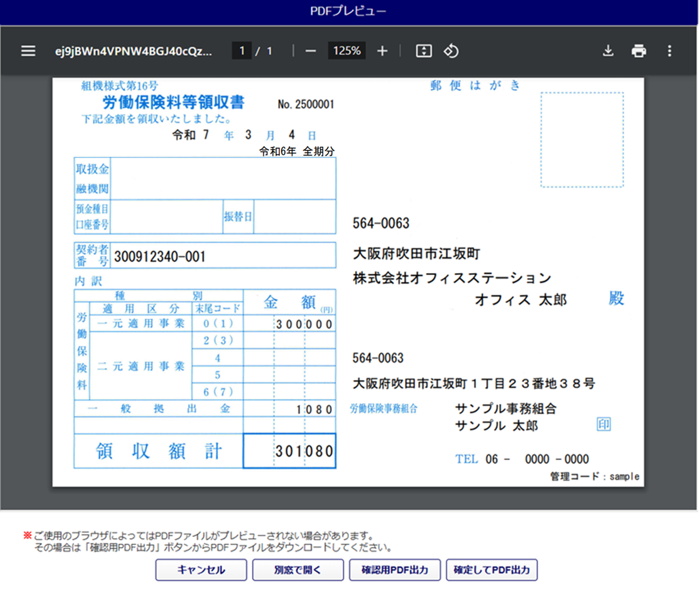Image resolution: width=700 pixels, height=589 pixels.
Task: Click the zoom out minus icon
Action: coord(310,51)
